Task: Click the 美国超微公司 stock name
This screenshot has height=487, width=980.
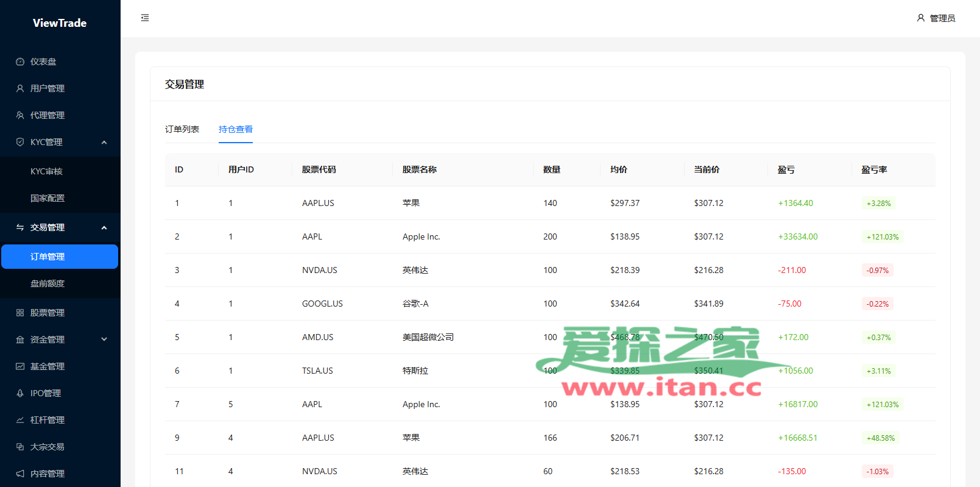Action: [428, 337]
